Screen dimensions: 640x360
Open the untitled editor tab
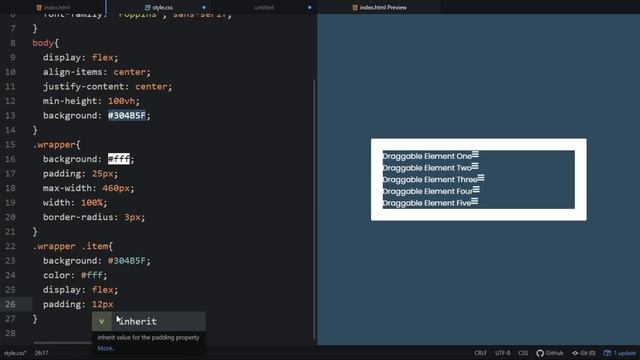pos(264,7)
